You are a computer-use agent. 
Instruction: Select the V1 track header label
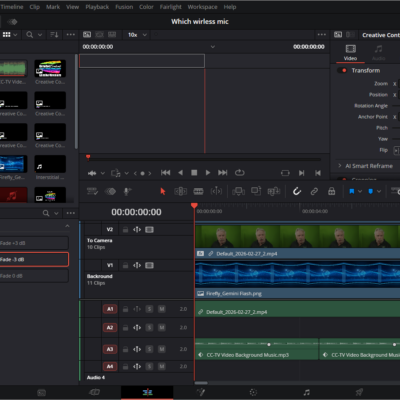point(110,265)
